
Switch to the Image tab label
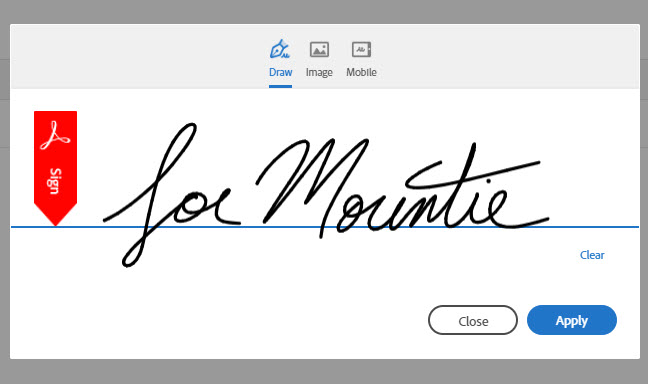[319, 72]
